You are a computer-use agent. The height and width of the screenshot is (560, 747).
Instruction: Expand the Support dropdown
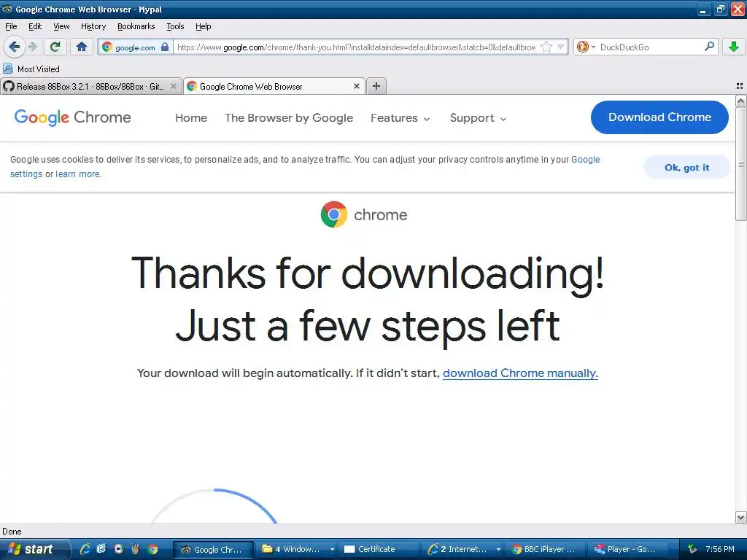tap(479, 117)
